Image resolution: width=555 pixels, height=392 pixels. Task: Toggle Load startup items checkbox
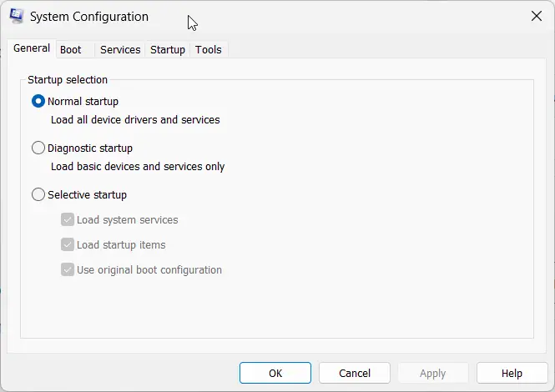(68, 245)
